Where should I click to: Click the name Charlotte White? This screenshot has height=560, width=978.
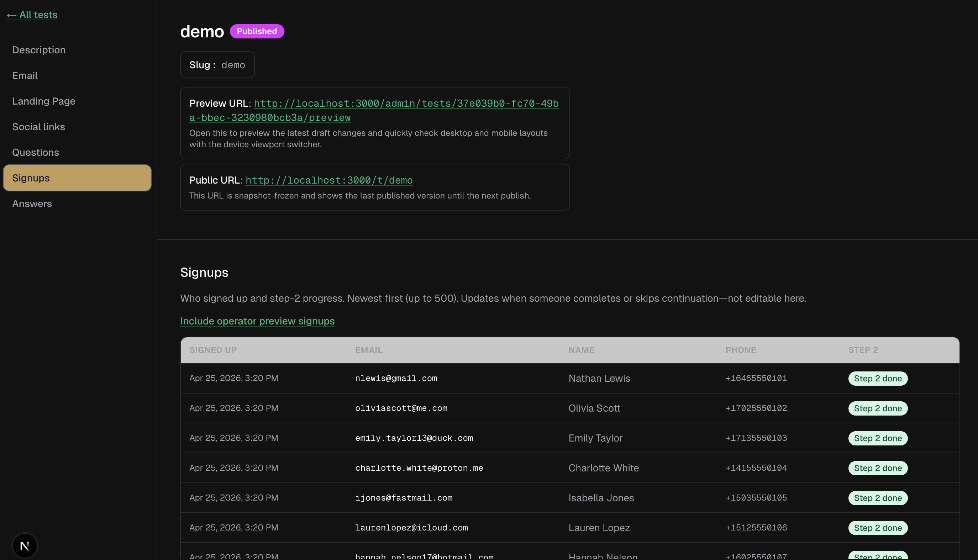(x=604, y=468)
